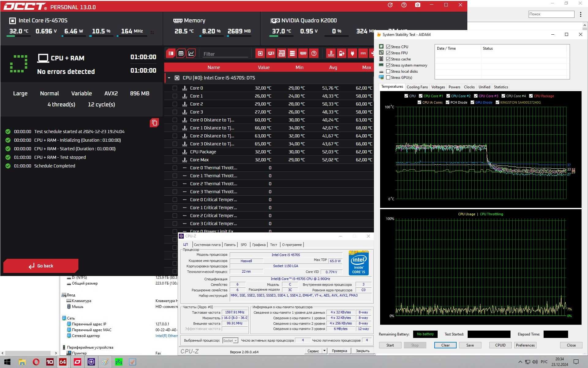Toggle temperature readings filter in OCCT
The width and height of the screenshot is (588, 368).
[331, 53]
